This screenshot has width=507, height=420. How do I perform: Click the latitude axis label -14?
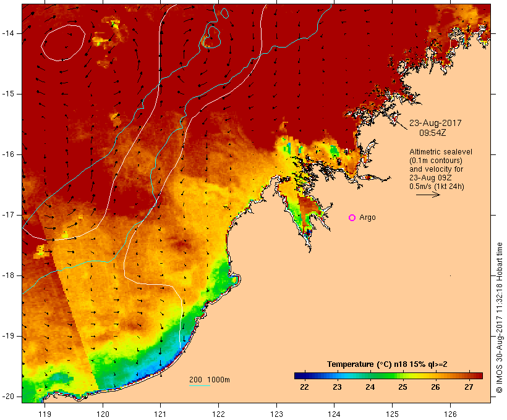8,33
